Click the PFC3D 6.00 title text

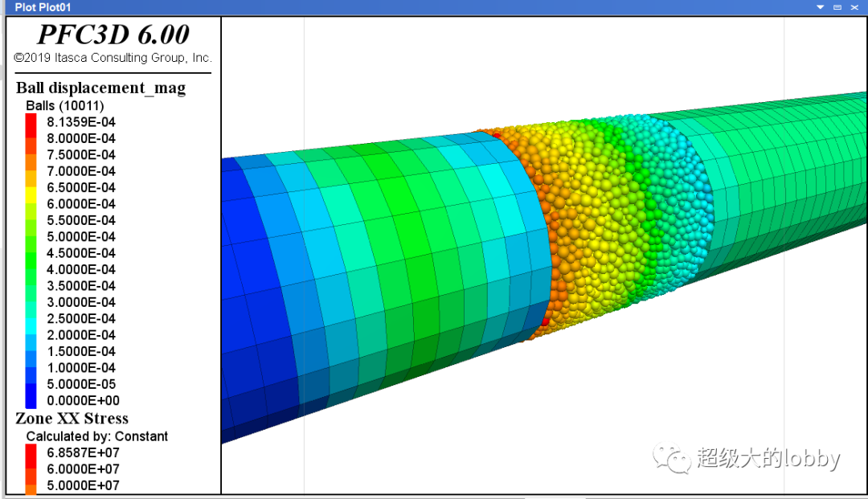pos(113,35)
